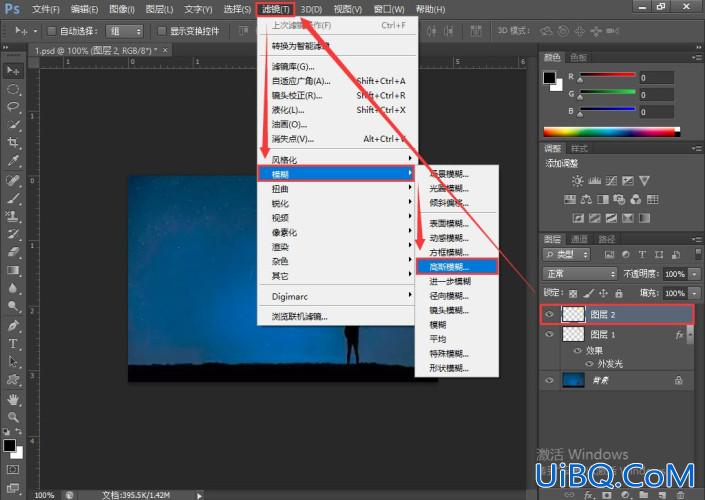Open the 文件(F) menu
The image size is (705, 500).
click(x=45, y=9)
